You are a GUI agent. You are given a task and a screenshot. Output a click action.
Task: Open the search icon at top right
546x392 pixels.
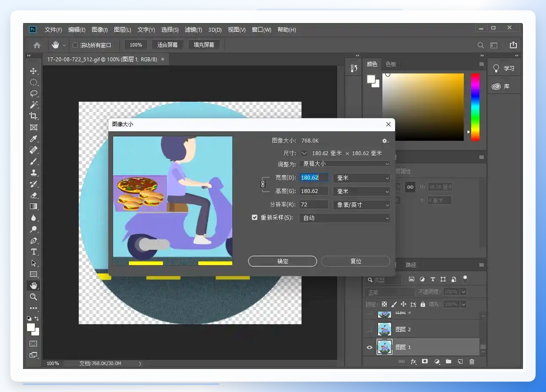tap(480, 45)
